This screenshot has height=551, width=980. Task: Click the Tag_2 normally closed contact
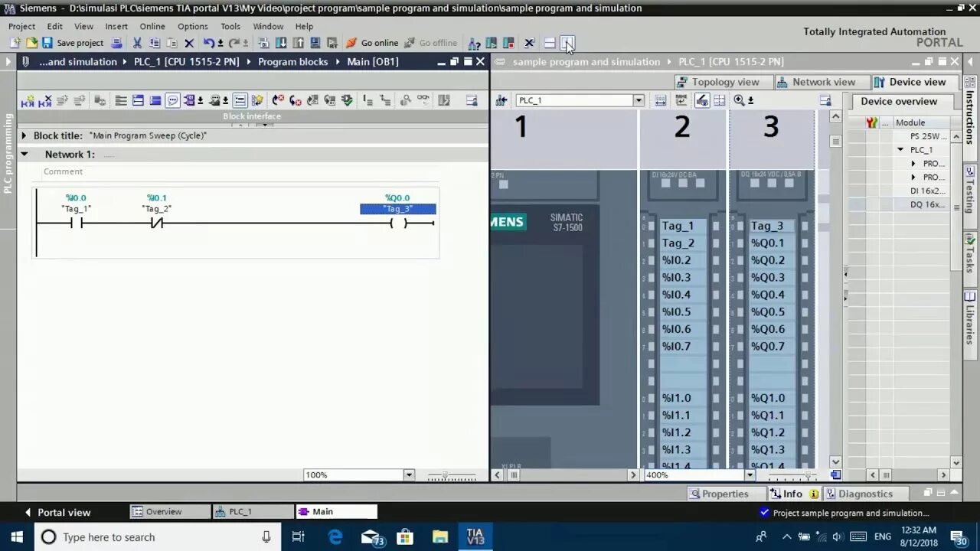click(x=156, y=223)
